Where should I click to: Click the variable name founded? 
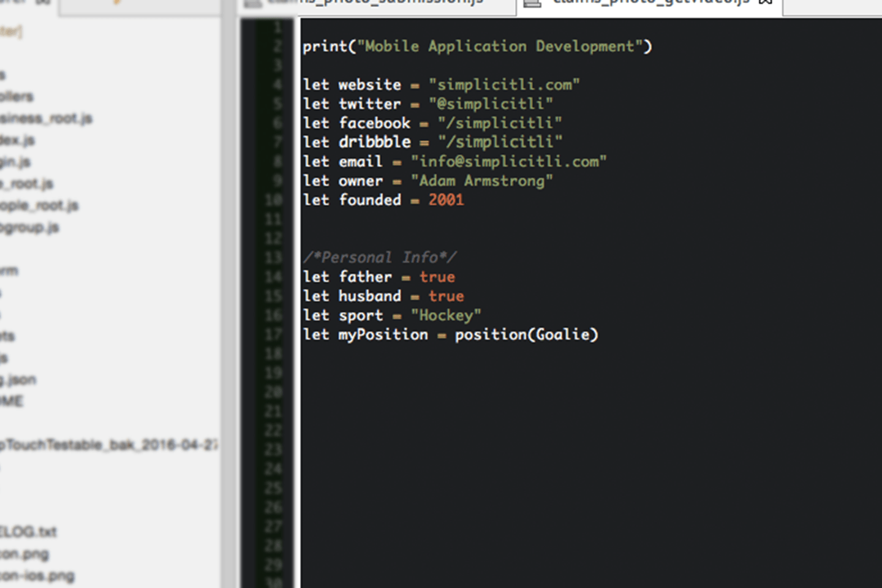tap(370, 200)
